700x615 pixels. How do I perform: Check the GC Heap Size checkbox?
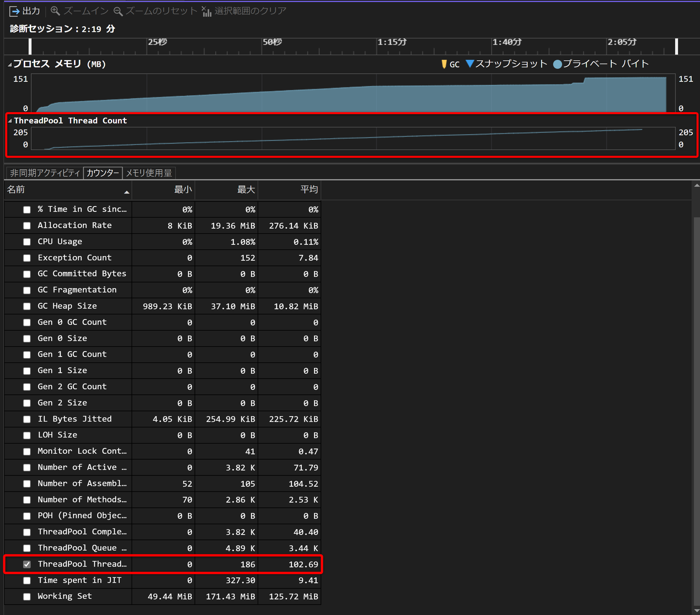click(x=27, y=306)
